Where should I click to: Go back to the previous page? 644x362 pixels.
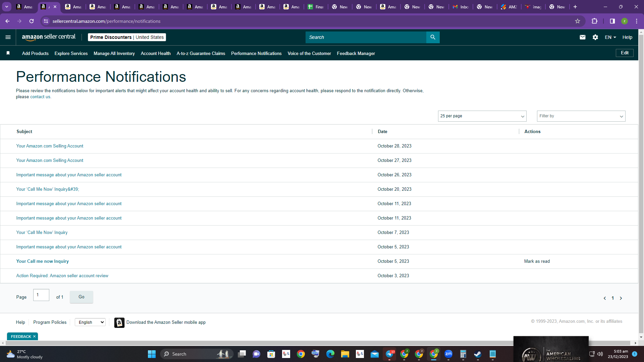(7, 21)
